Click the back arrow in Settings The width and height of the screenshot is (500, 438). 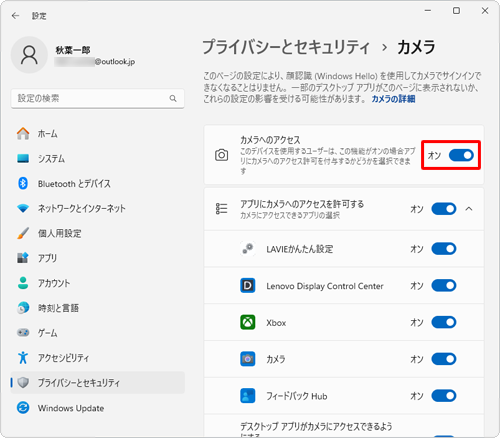click(x=15, y=16)
